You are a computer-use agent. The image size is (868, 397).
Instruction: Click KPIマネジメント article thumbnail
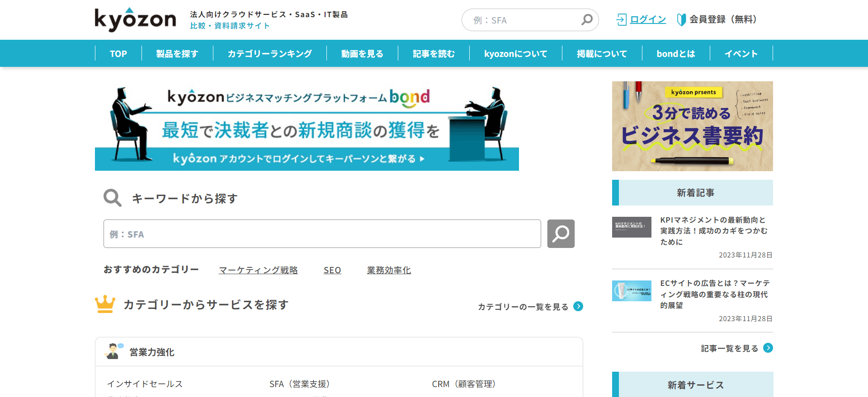tap(632, 227)
